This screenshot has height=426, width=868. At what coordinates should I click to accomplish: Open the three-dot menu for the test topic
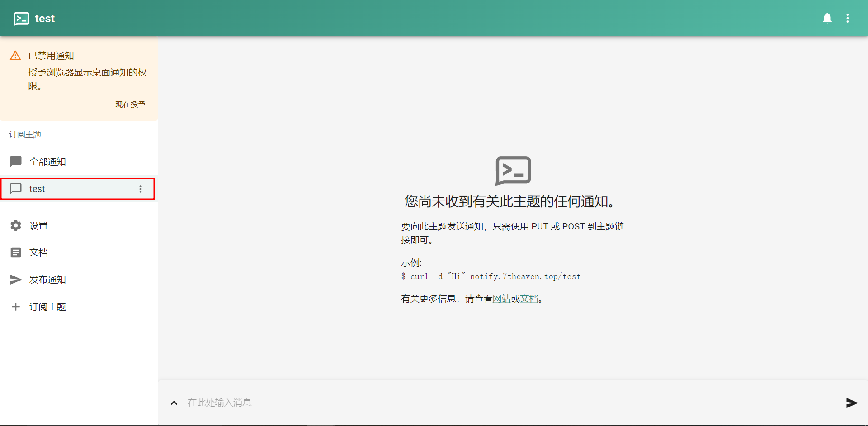pyautogui.click(x=140, y=189)
